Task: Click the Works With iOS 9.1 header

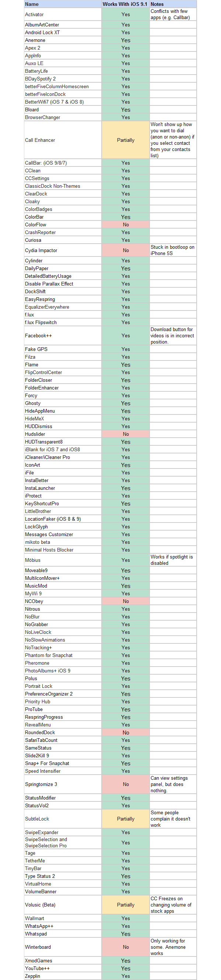Action: [125, 4]
